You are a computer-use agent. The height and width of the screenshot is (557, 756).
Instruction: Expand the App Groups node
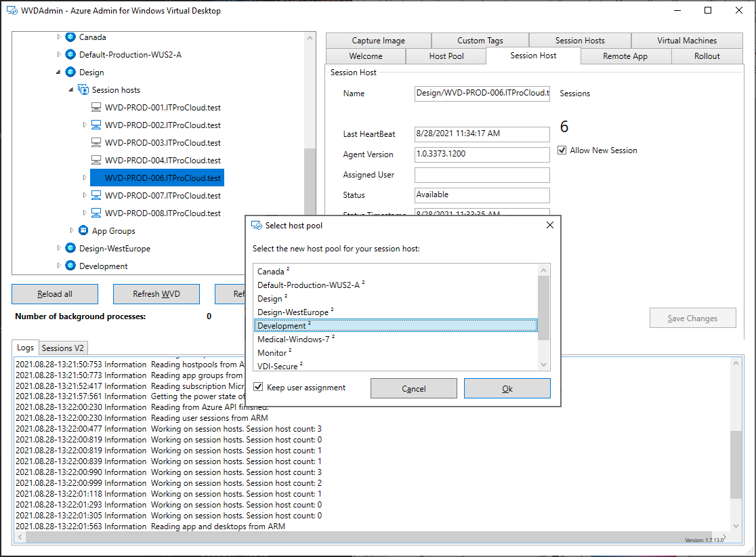72,230
